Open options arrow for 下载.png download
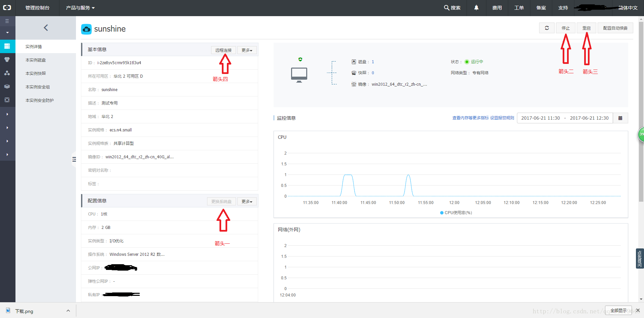 pos(68,311)
